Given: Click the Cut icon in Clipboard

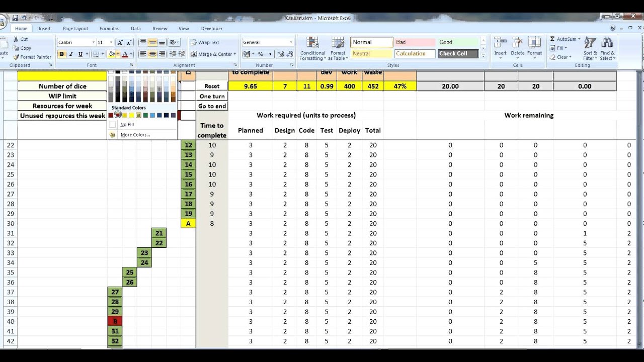Looking at the screenshot, I should tap(16, 39).
